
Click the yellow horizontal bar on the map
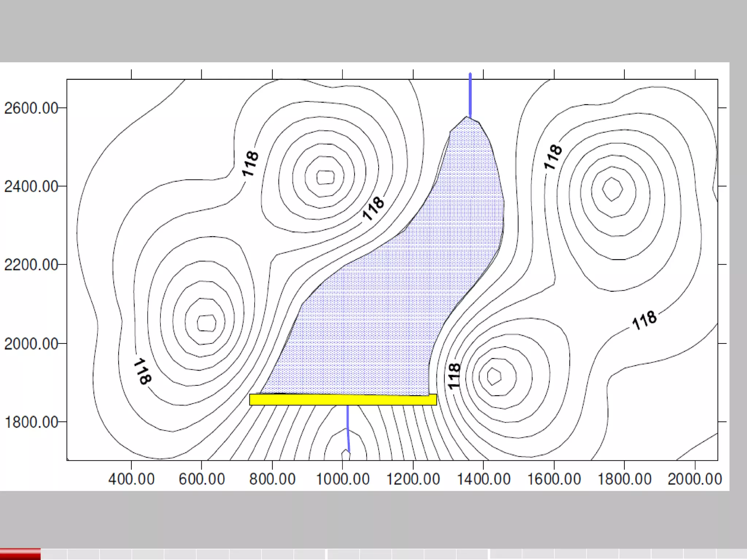pyautogui.click(x=343, y=400)
